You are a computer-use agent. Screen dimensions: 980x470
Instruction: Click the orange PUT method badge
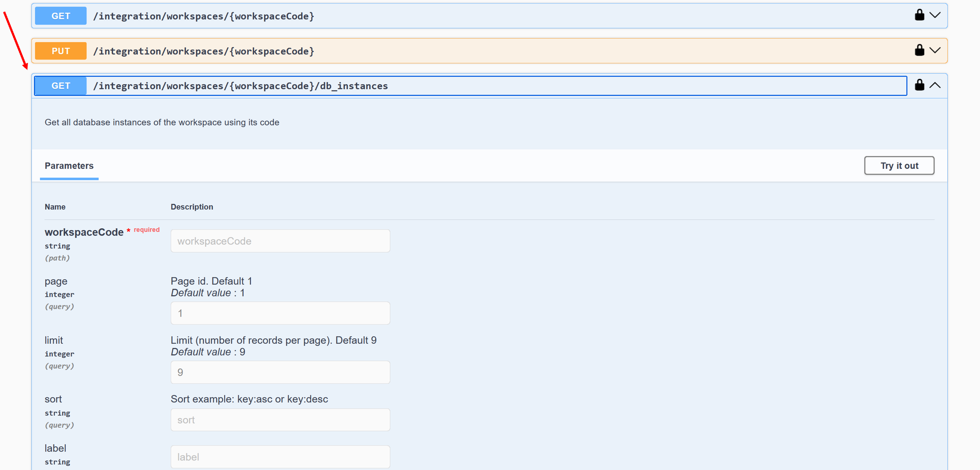61,51
